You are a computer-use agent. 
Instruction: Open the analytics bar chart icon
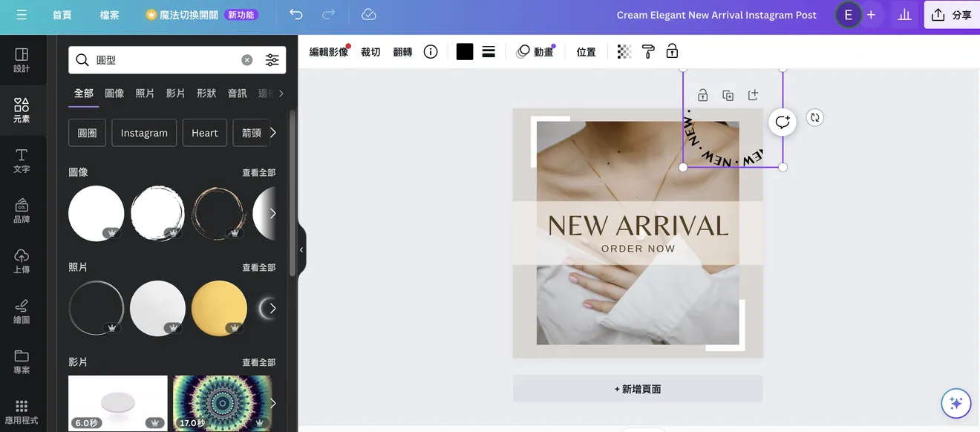904,15
